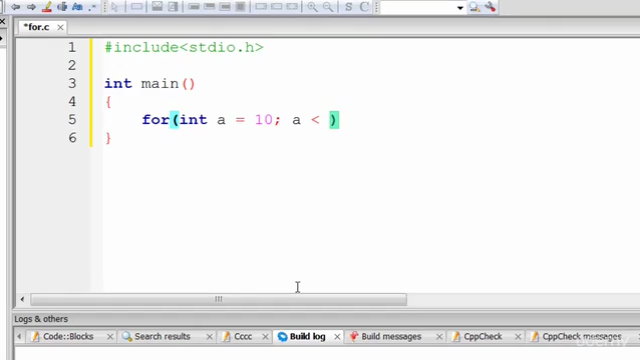Click the 'for' keyword on line 5
Viewport: 640px width, 360px height.
[156, 120]
